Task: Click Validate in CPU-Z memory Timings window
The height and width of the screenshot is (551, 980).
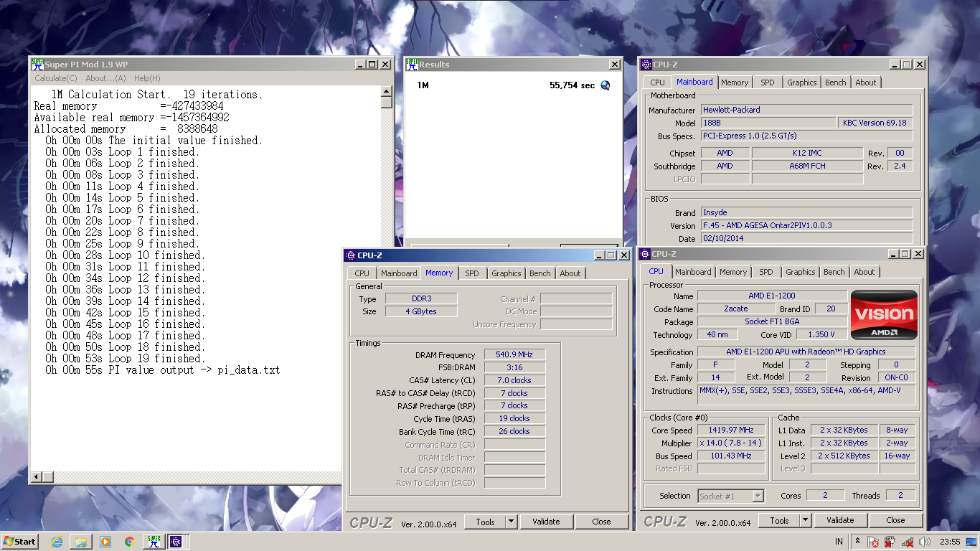Action: click(546, 522)
